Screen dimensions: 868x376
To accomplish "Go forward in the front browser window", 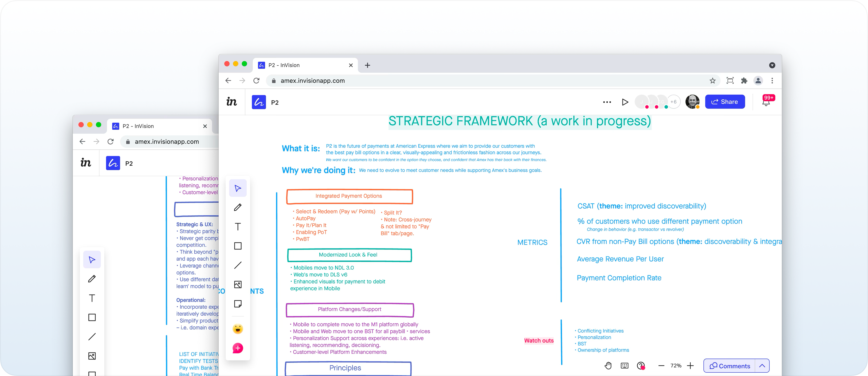I will point(242,81).
